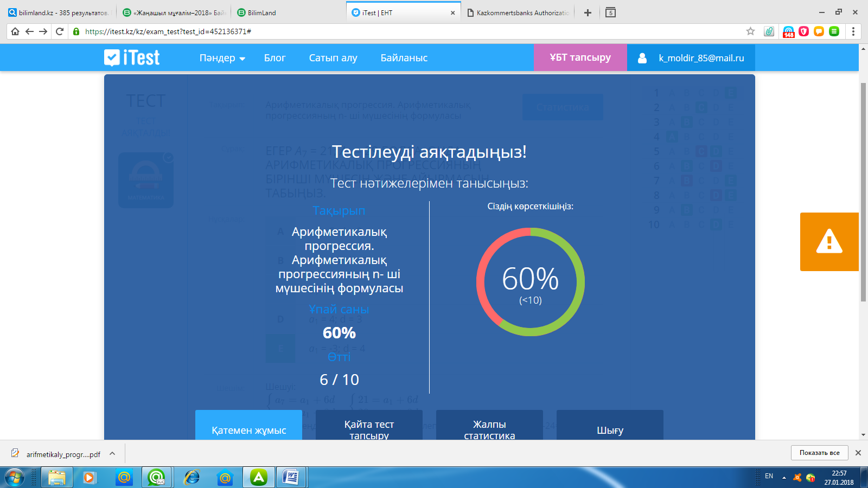The height and width of the screenshot is (488, 868).
Task: Switch to the BilimLand tab
Action: point(288,12)
